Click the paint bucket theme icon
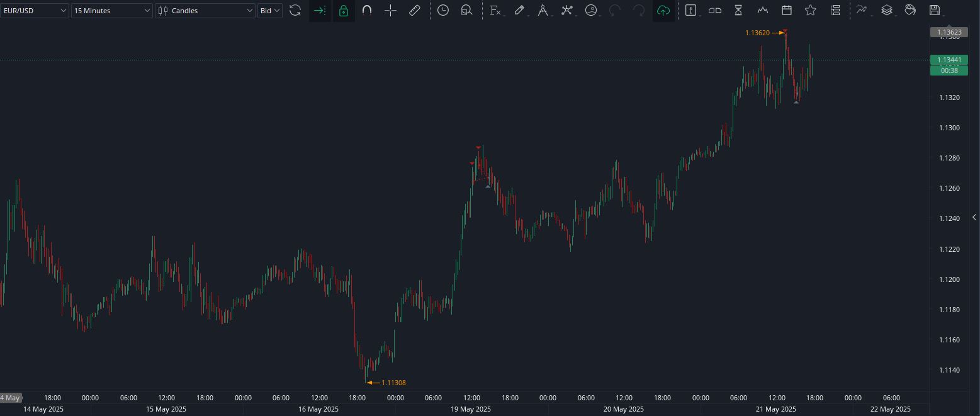Screen dimensions: 980x416 pos(910,11)
